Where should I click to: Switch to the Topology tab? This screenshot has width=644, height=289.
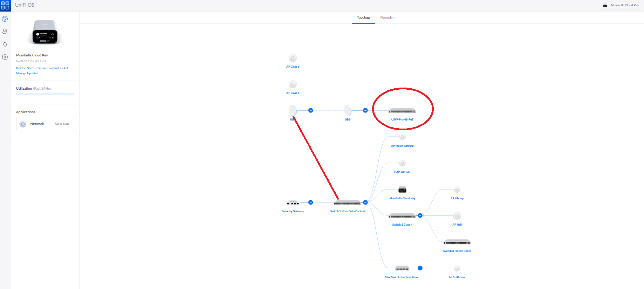pos(364,18)
